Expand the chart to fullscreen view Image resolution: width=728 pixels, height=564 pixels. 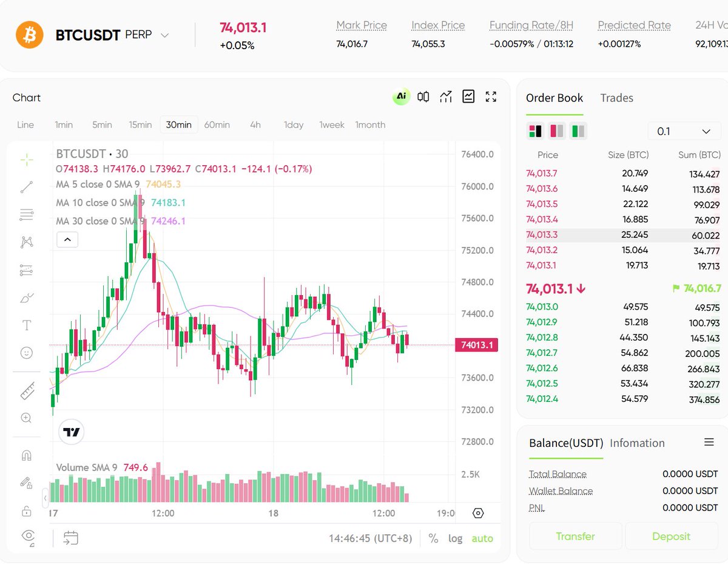tap(491, 96)
